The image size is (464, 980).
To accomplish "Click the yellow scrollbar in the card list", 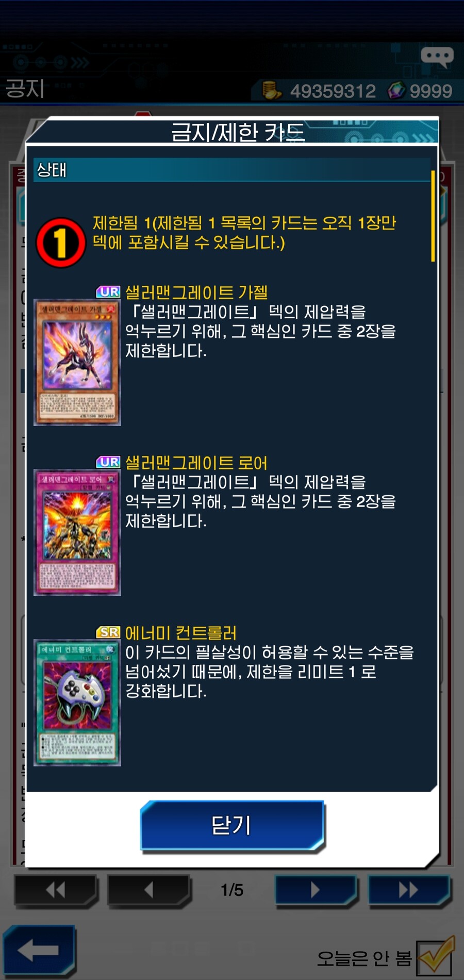I will click(433, 217).
